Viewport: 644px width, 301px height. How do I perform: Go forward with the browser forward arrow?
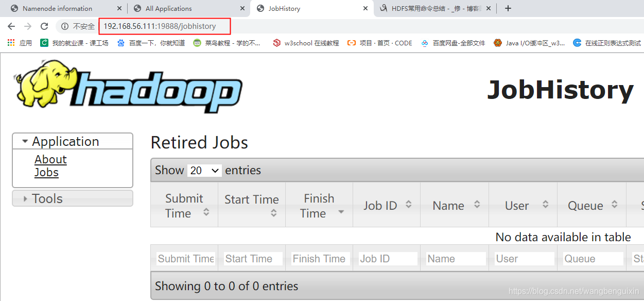[x=28, y=26]
